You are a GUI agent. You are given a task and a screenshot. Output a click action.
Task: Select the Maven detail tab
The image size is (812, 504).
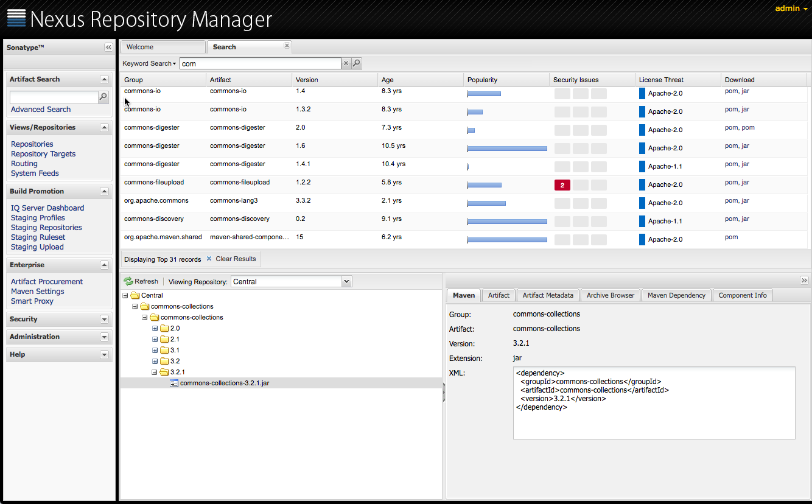tap(464, 295)
